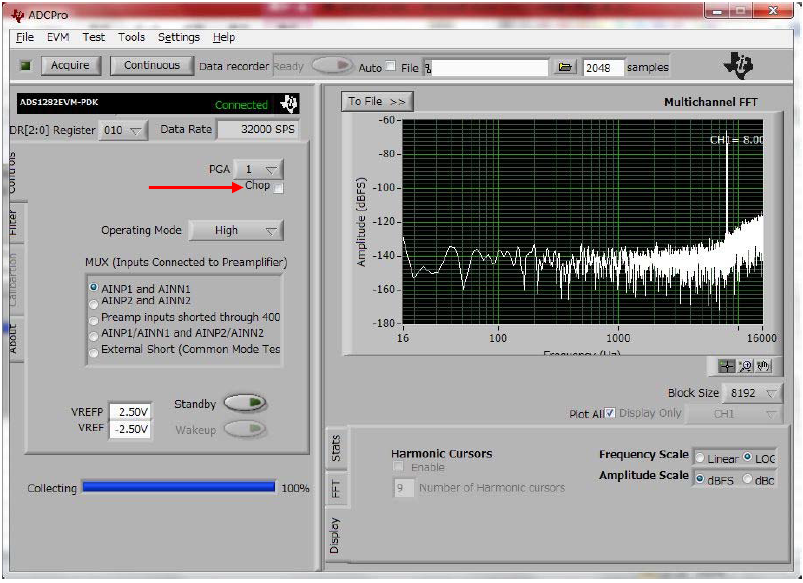The height and width of the screenshot is (583, 803).
Task: Open the Display Only channel dropdown
Action: (x=733, y=413)
